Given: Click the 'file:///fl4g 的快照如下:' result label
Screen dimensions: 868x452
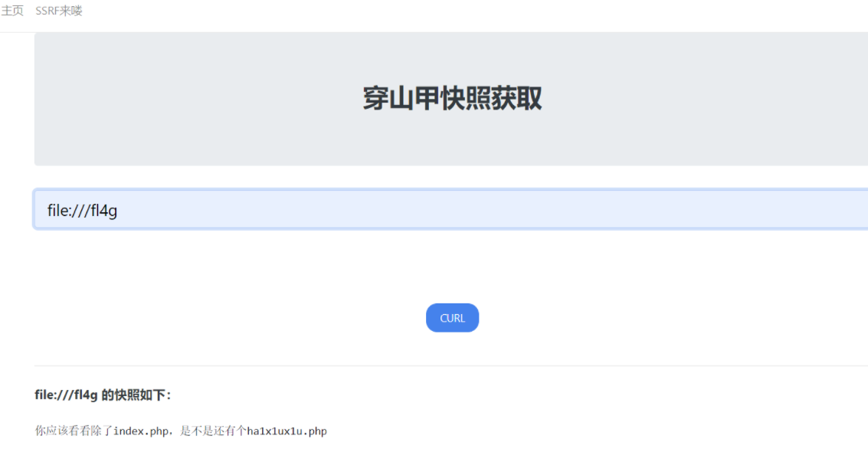Looking at the screenshot, I should (103, 395).
